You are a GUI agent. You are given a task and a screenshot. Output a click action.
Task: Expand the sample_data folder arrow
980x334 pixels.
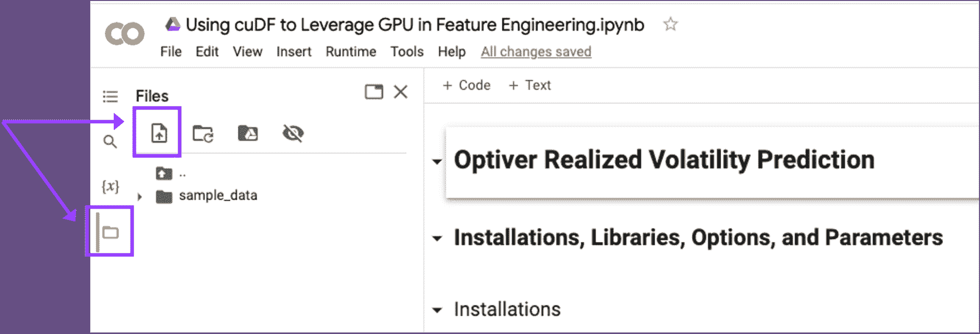(x=140, y=197)
